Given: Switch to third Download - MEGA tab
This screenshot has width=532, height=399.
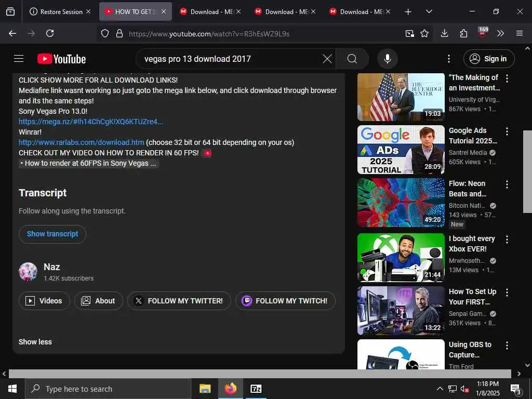Looking at the screenshot, I should point(360,11).
